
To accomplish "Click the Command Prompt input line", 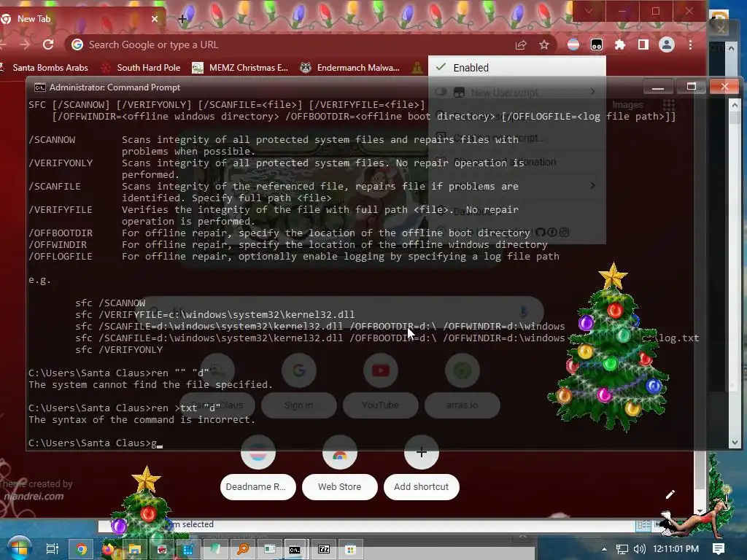I will coord(96,443).
